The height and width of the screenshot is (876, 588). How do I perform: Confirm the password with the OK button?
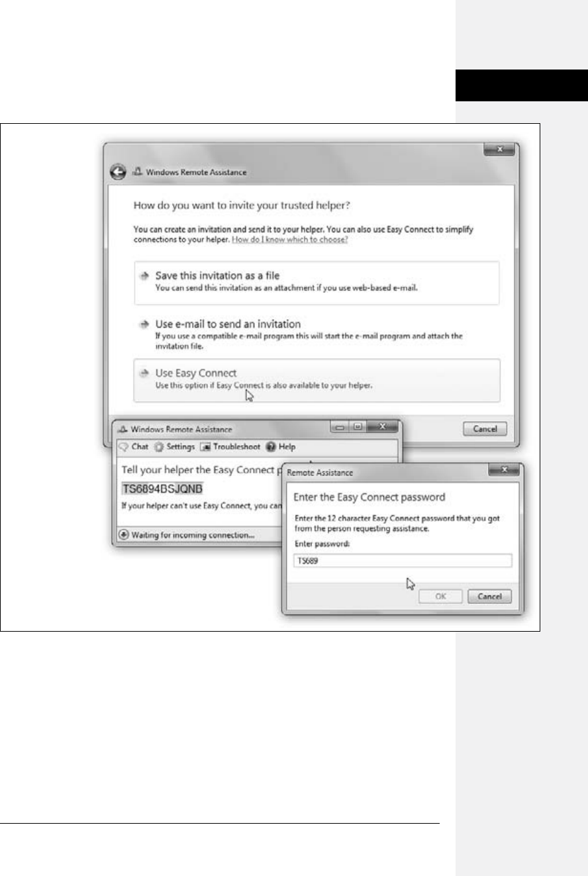[440, 597]
